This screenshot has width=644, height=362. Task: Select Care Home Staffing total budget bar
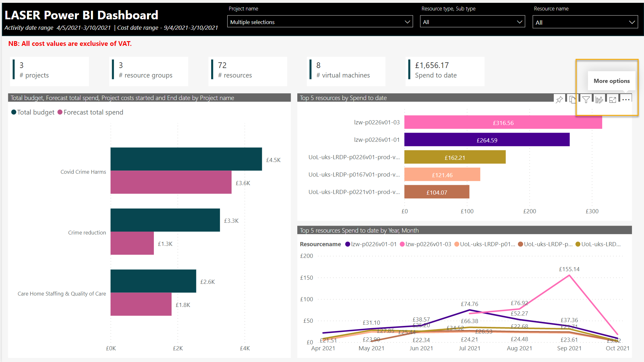(153, 281)
